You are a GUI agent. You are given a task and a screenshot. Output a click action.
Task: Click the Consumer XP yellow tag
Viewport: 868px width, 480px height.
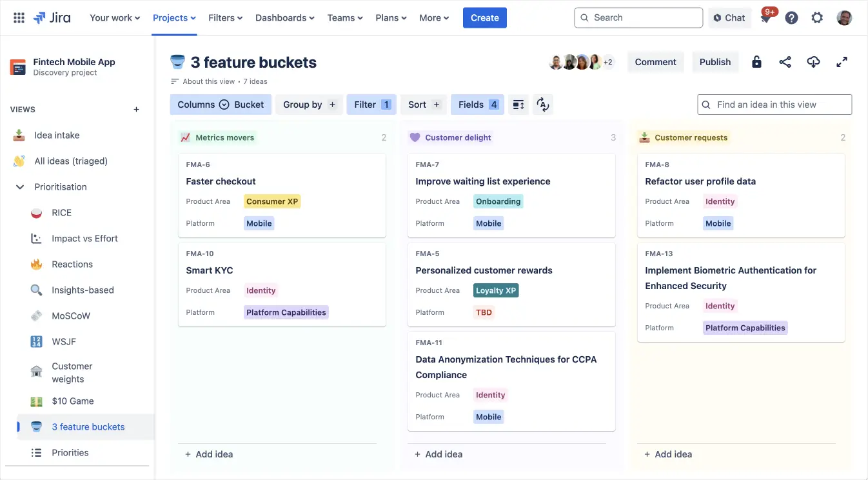pos(272,201)
